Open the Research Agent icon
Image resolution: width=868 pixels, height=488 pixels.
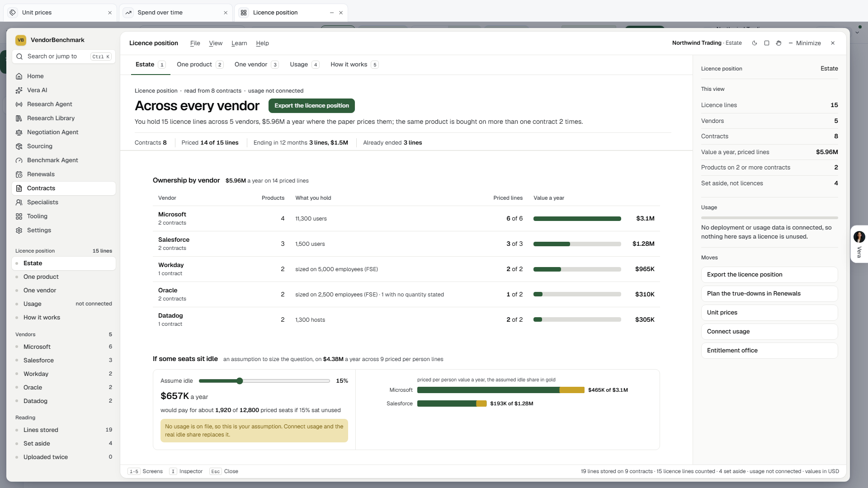(x=19, y=104)
